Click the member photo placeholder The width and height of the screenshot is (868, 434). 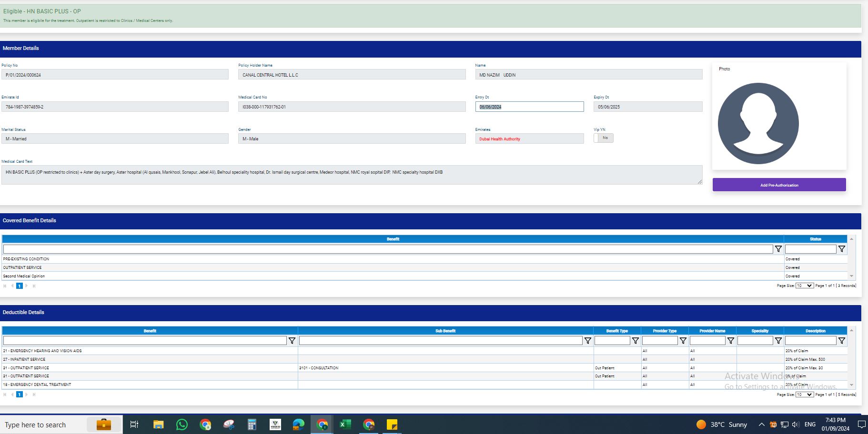[x=758, y=123]
